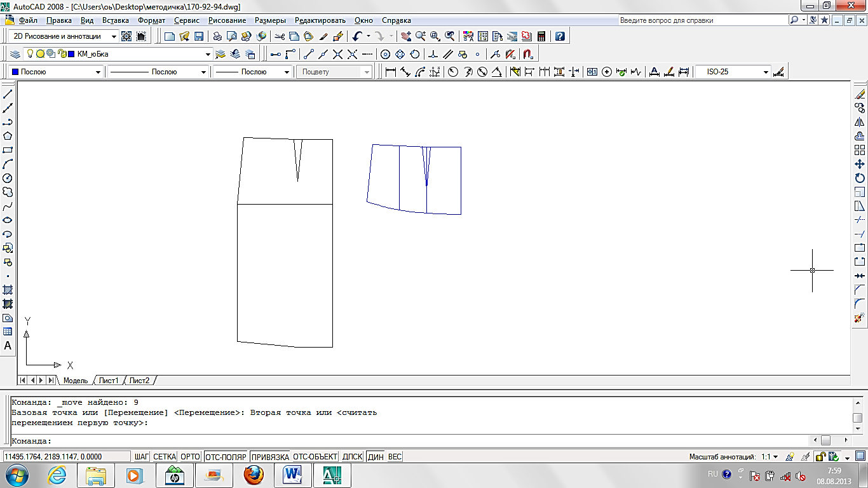This screenshot has height=488, width=868.
Task: Open Firefox from the taskbar
Action: coord(253,475)
